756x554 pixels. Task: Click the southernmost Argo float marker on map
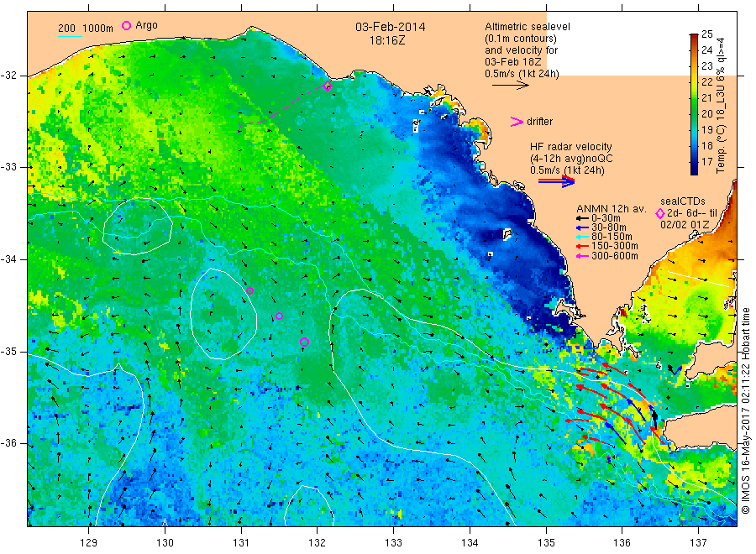pos(304,342)
